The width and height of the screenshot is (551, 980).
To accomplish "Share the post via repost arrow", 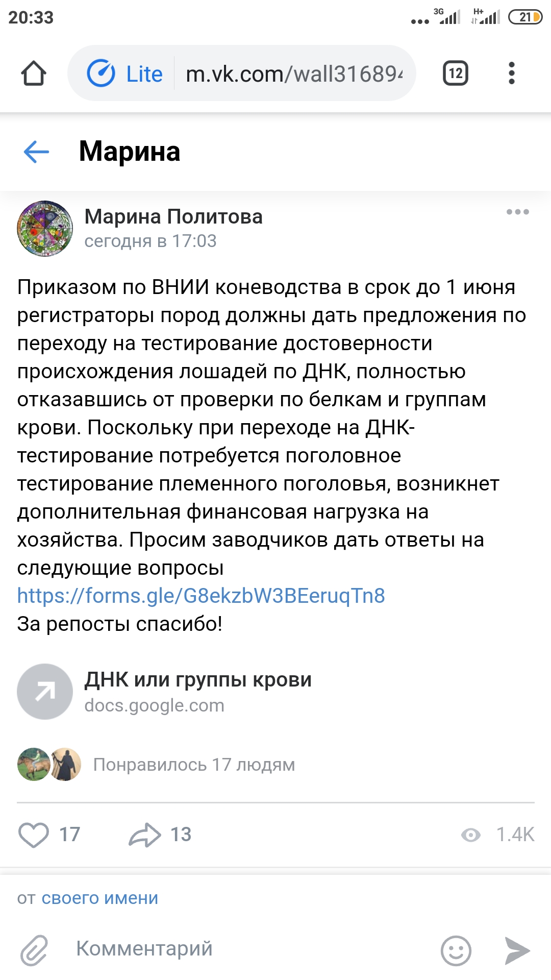I will tap(145, 835).
